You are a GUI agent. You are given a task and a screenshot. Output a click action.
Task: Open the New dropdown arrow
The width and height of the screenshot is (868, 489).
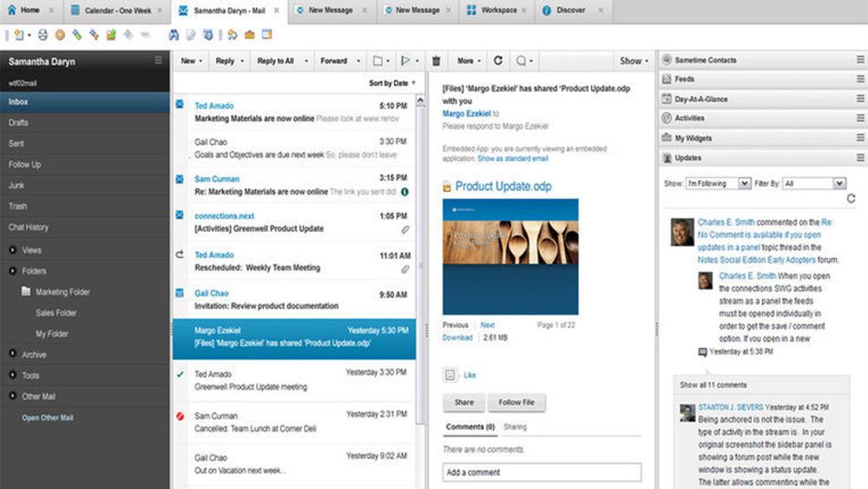(x=201, y=61)
